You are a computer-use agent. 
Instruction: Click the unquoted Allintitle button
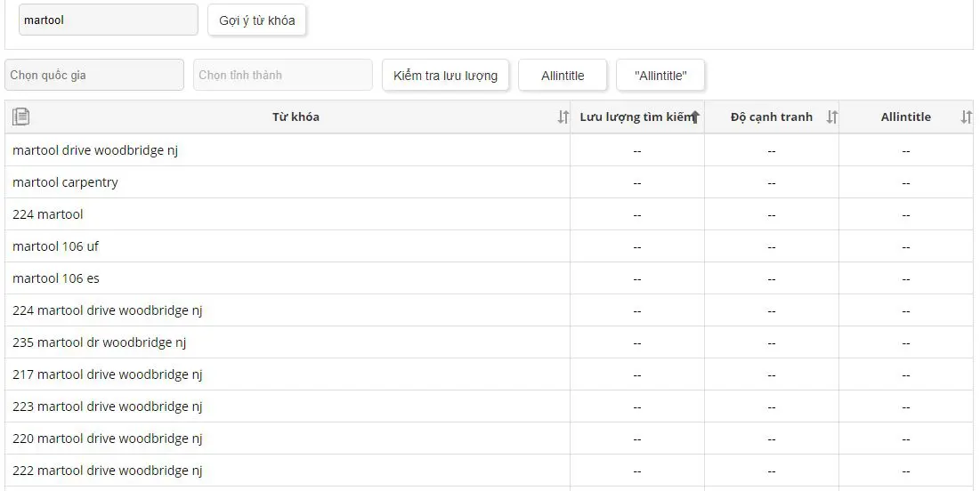(563, 76)
